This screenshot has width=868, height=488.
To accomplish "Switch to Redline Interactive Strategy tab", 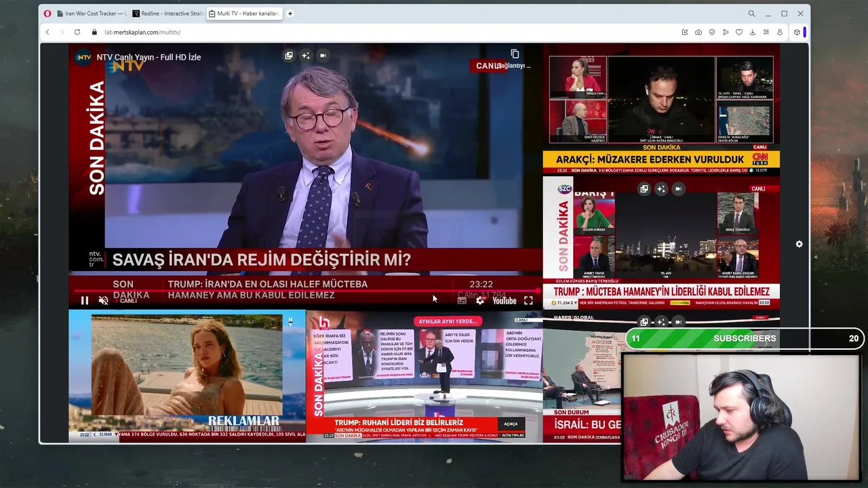I will (167, 14).
